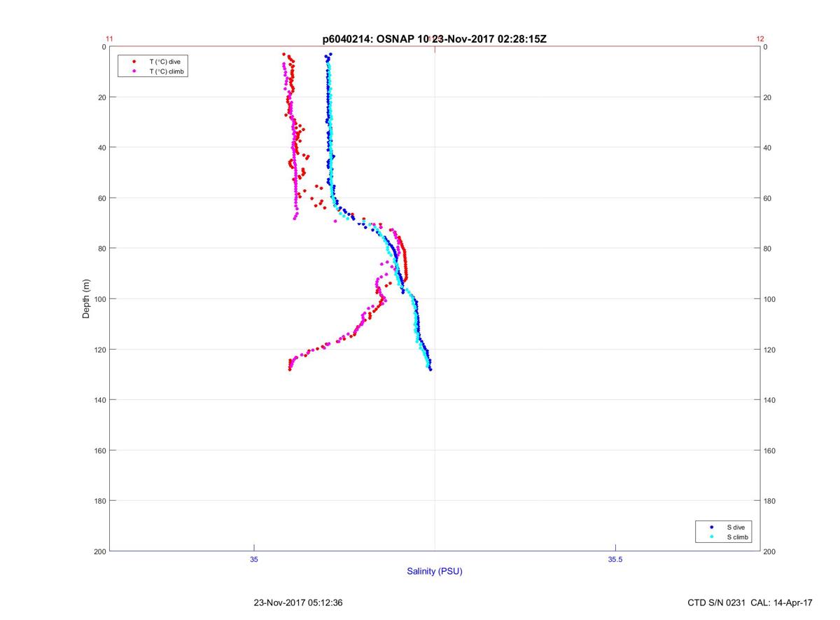840x620 pixels.
Task: Click the 'CTD S/N 0231 CAL: 14-Apr-17' footer text
Action: (x=750, y=602)
